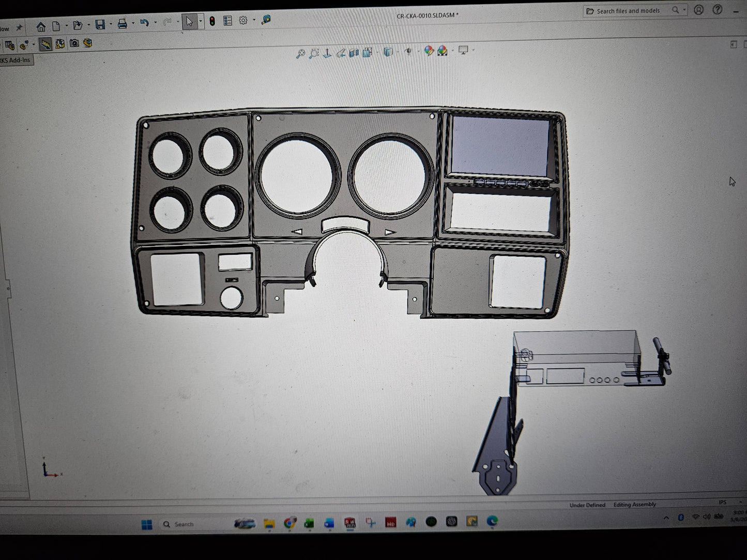This screenshot has height=560, width=747.
Task: Expand the Options gear dropdown arrow
Action: [254, 20]
